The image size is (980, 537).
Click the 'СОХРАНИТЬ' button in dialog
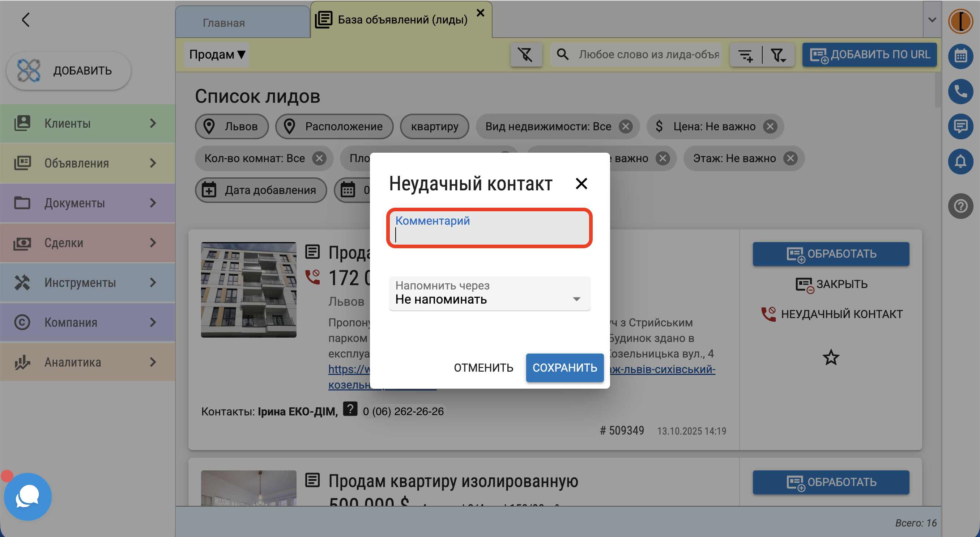564,368
